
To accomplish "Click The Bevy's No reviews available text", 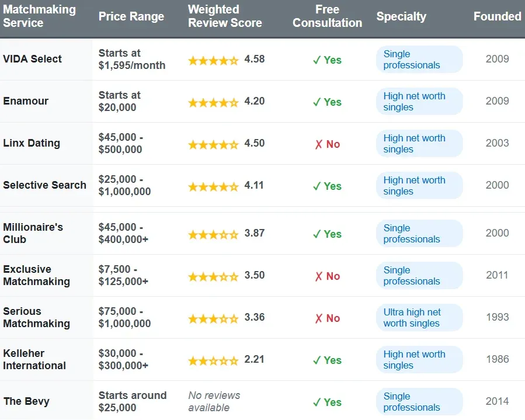I will click(x=214, y=401).
